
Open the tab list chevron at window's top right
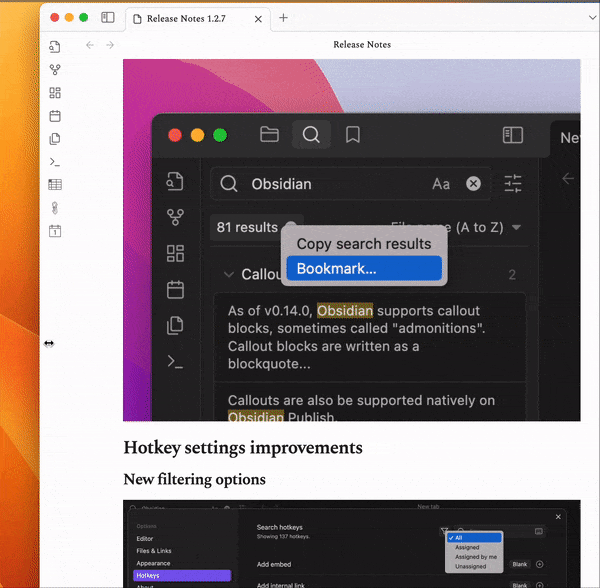coord(592,18)
